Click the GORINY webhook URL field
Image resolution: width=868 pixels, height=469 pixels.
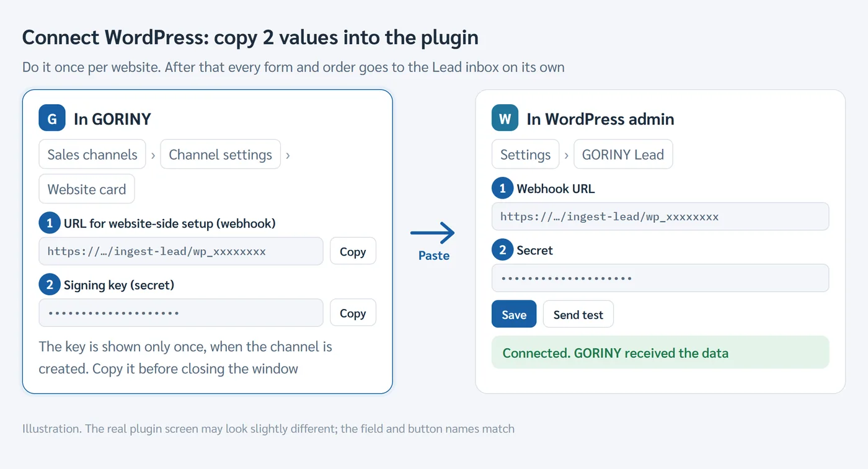(181, 251)
